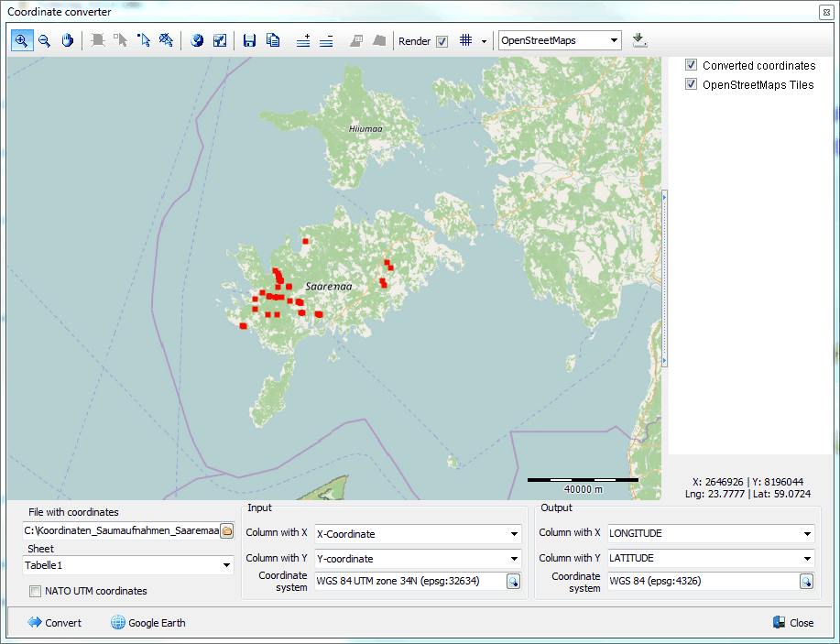Click the Convert button
Viewport: 840px width, 644px height.
[55, 623]
